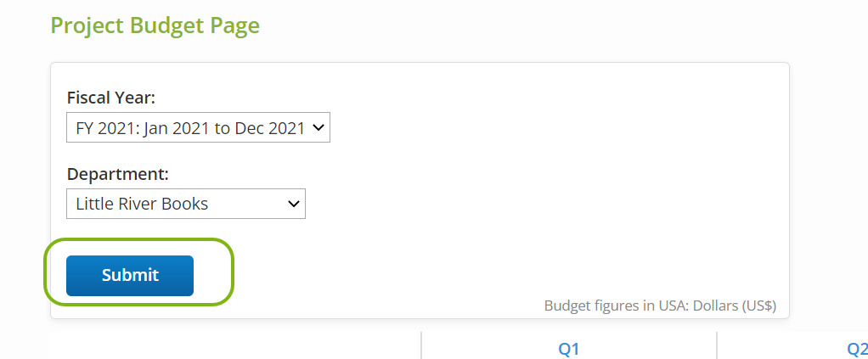Click the blue Submit button
This screenshot has height=359, width=868.
click(130, 275)
